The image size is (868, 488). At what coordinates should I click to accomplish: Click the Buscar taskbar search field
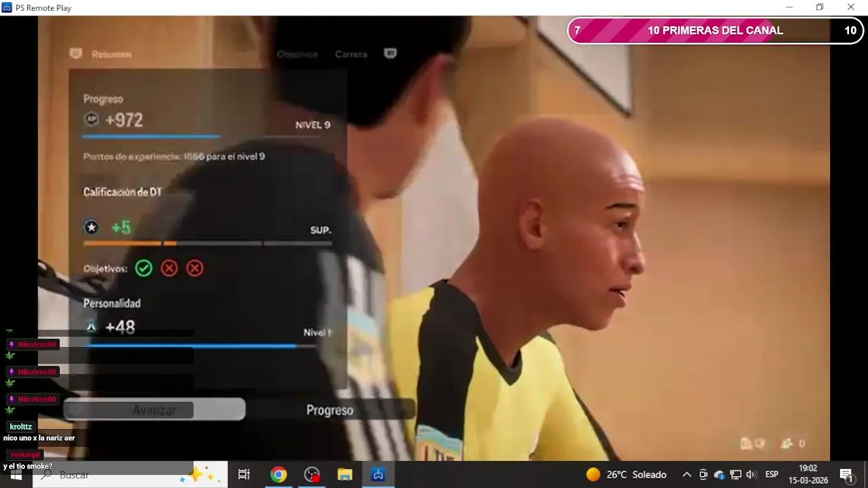132,474
